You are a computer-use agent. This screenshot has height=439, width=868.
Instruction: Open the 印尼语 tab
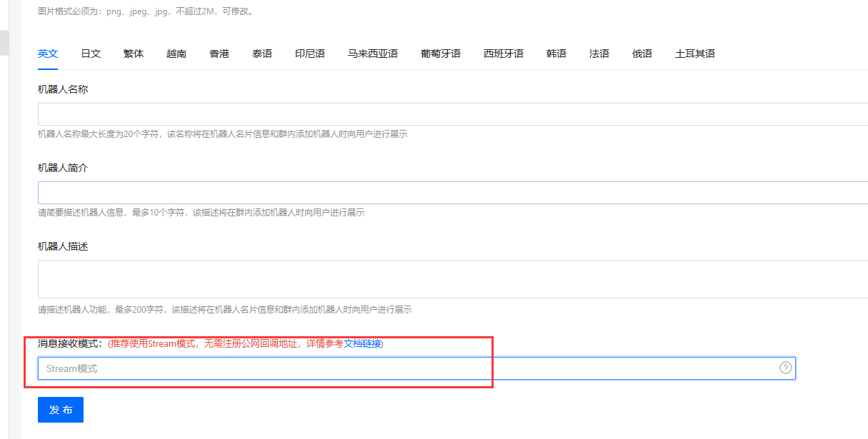point(310,54)
